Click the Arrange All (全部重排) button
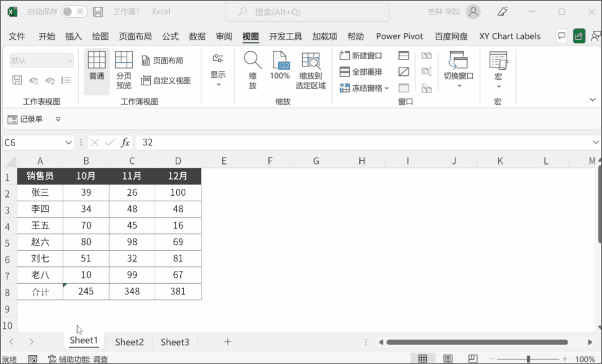 [361, 72]
